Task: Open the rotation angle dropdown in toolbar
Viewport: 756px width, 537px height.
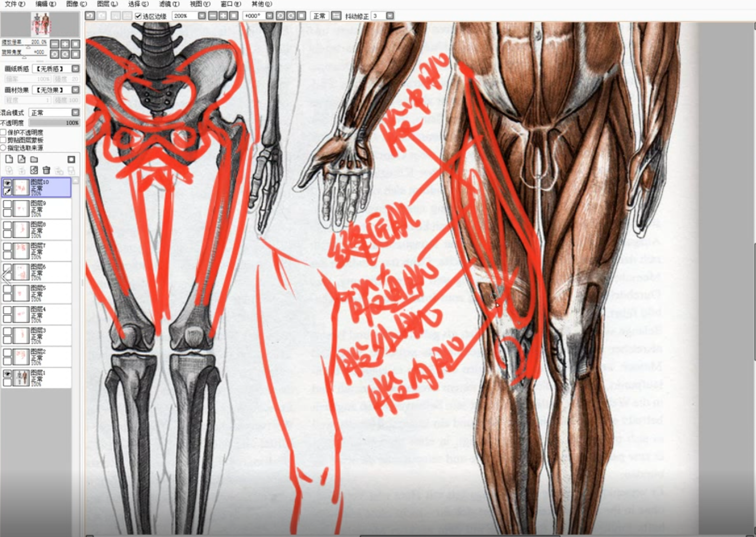Action: (x=270, y=16)
